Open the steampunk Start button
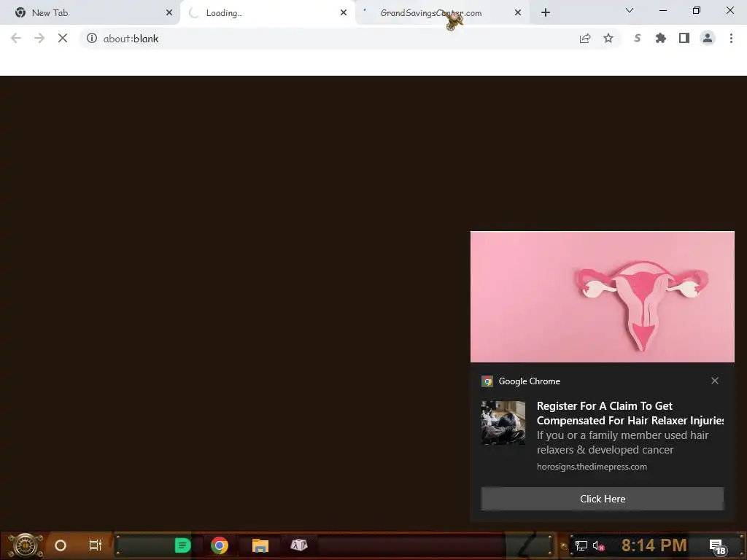 pos(25,545)
